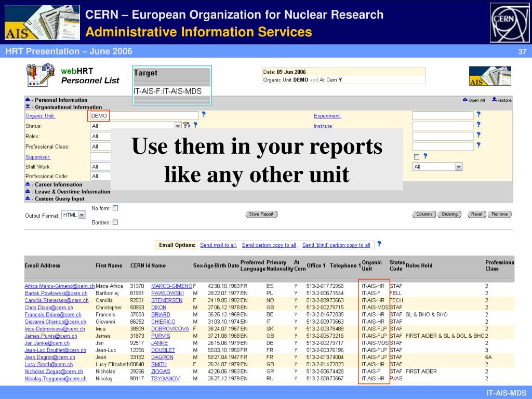Image resolution: width=532 pixels, height=399 pixels.
Task: Open the Shift Work dropdown
Action: [100, 167]
